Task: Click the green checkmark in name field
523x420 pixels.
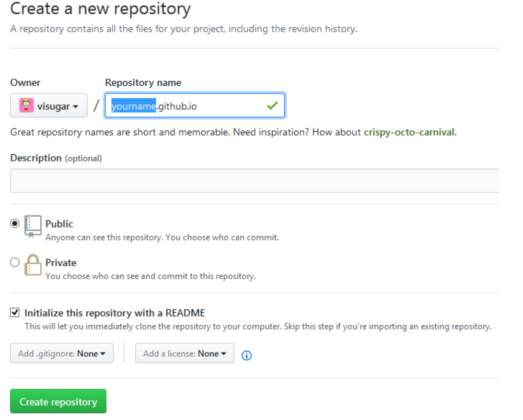Action: click(272, 106)
